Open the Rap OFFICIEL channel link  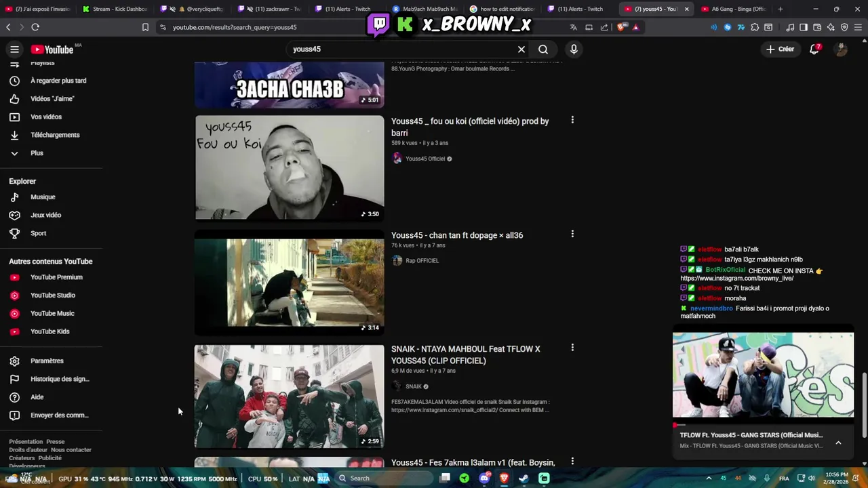[422, 261]
